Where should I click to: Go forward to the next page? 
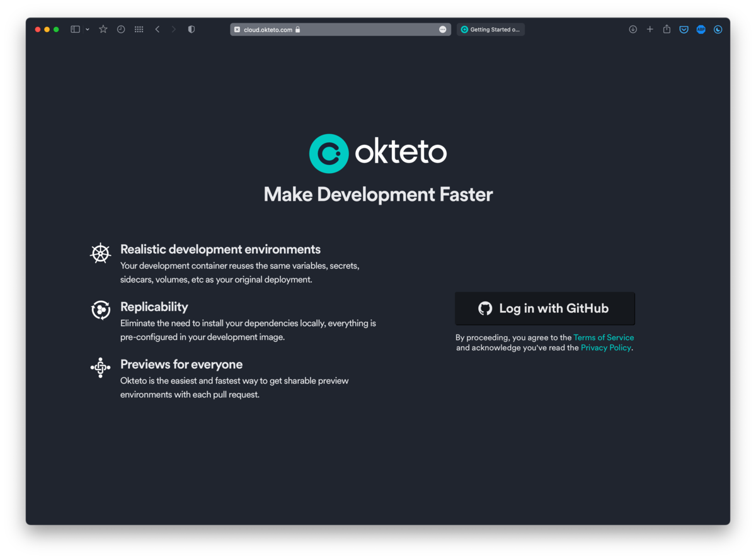coord(174,30)
